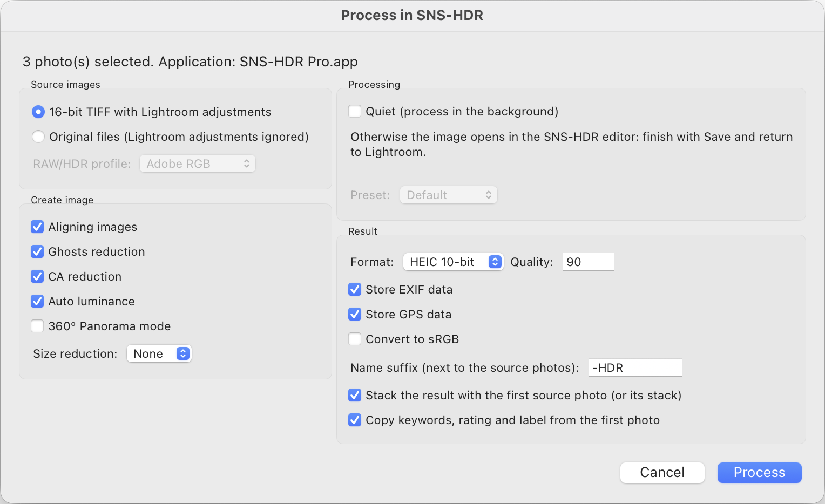Open the Size reduction dropdown
The image size is (825, 504).
(159, 353)
